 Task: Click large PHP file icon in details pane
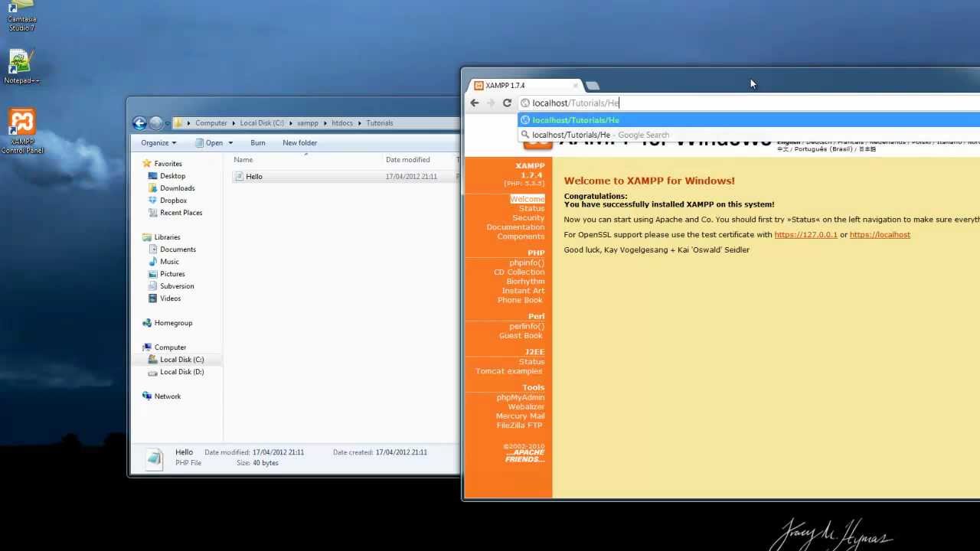click(155, 458)
